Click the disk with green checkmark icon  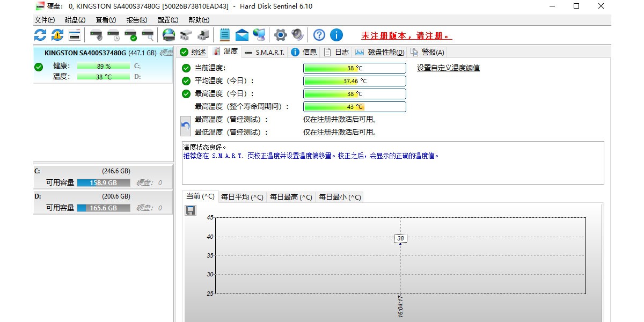click(x=130, y=35)
